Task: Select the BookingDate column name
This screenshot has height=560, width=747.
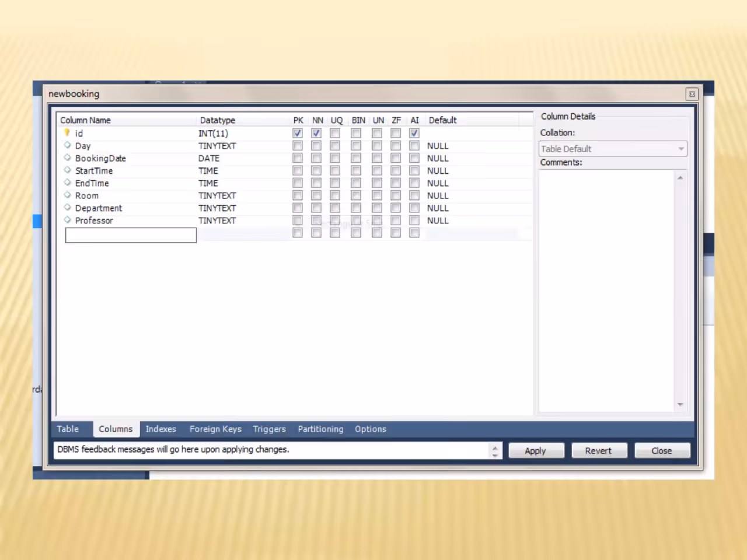Action: [100, 158]
